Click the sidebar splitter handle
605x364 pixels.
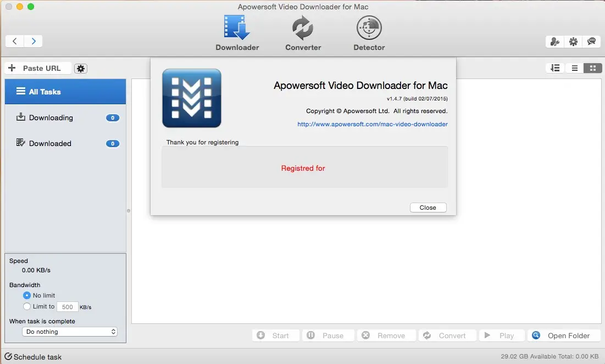tap(129, 210)
